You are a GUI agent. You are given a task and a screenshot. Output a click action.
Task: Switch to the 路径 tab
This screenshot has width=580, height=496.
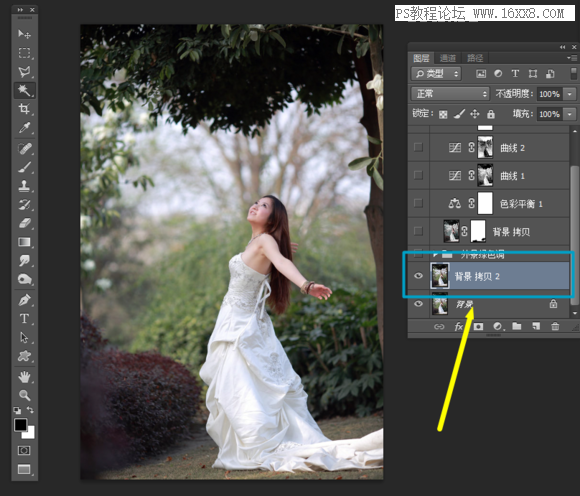[x=475, y=58]
